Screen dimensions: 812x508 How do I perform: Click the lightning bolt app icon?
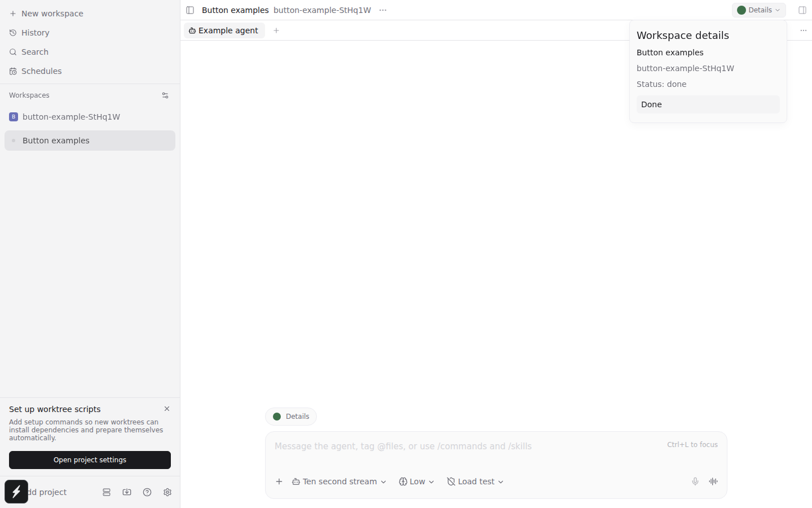click(16, 492)
